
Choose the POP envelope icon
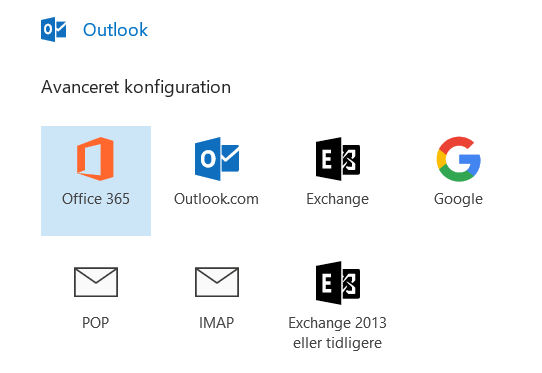pyautogui.click(x=96, y=282)
